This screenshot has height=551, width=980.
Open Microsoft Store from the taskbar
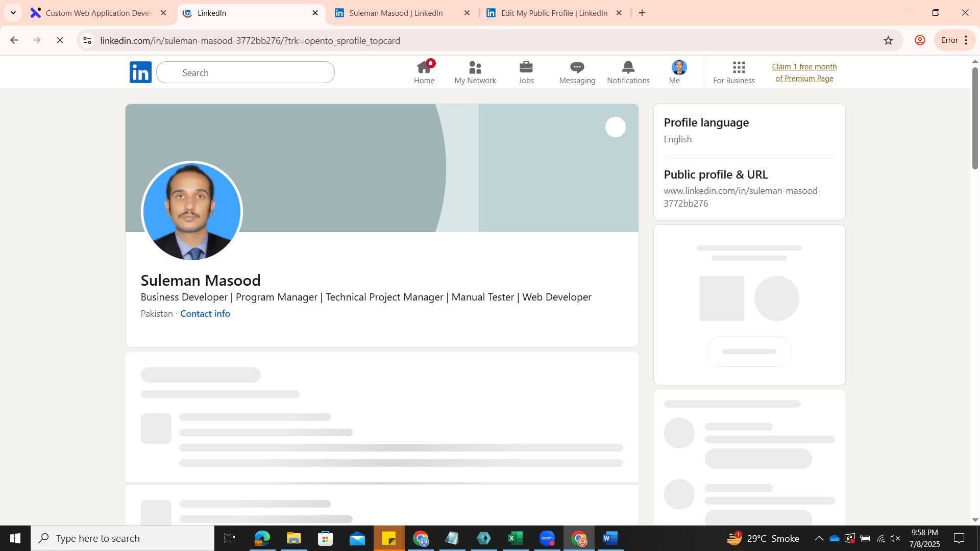pos(325,538)
